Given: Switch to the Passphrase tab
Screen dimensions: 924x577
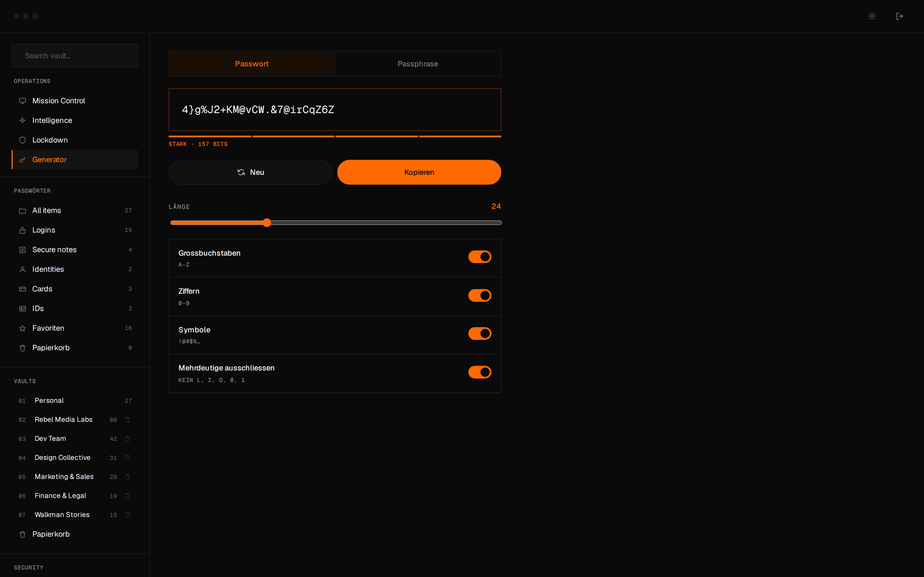Looking at the screenshot, I should [418, 64].
